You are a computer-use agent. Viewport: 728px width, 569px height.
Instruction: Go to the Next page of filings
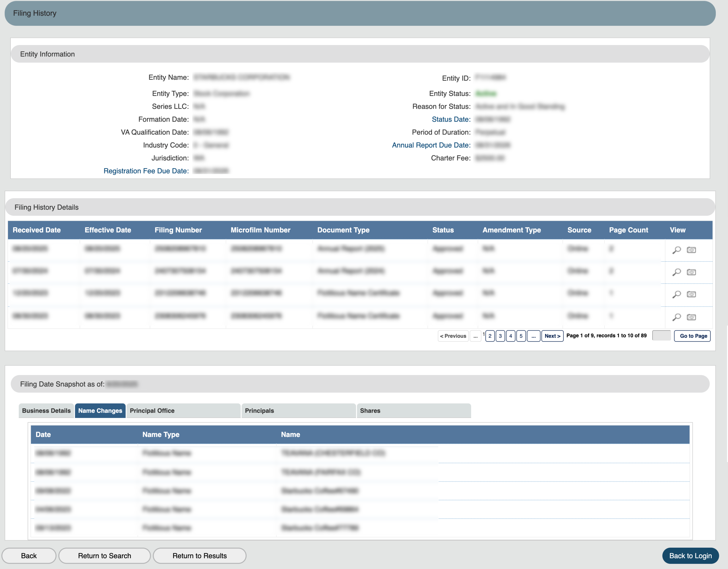coord(552,336)
